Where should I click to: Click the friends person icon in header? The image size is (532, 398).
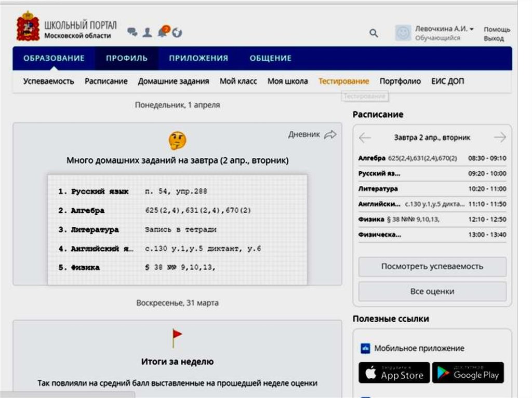click(x=148, y=32)
